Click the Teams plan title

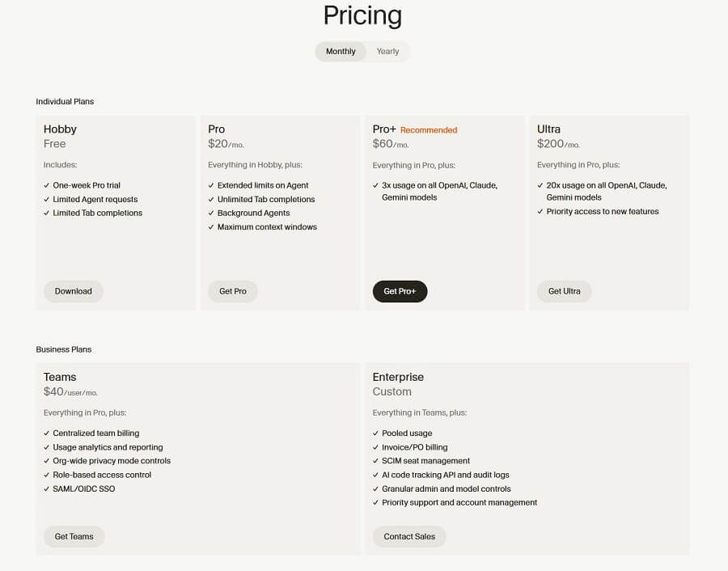pos(60,377)
